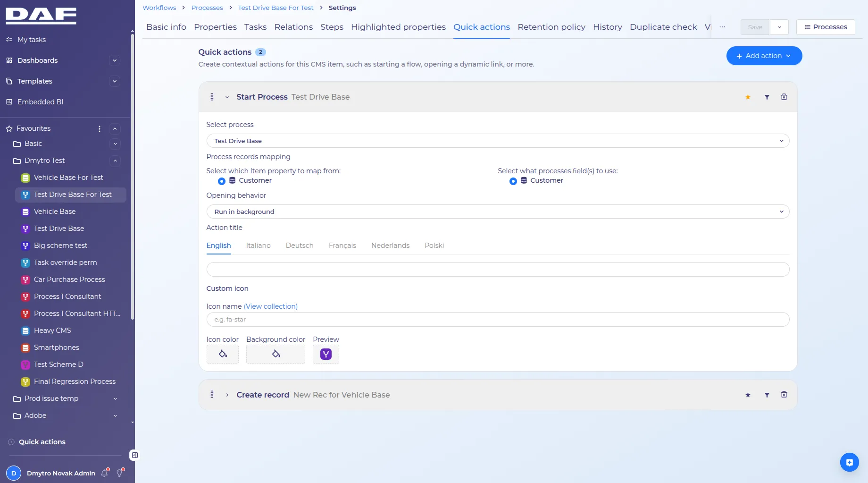Collapse the Start Process action panel
The image size is (868, 483).
click(x=227, y=97)
